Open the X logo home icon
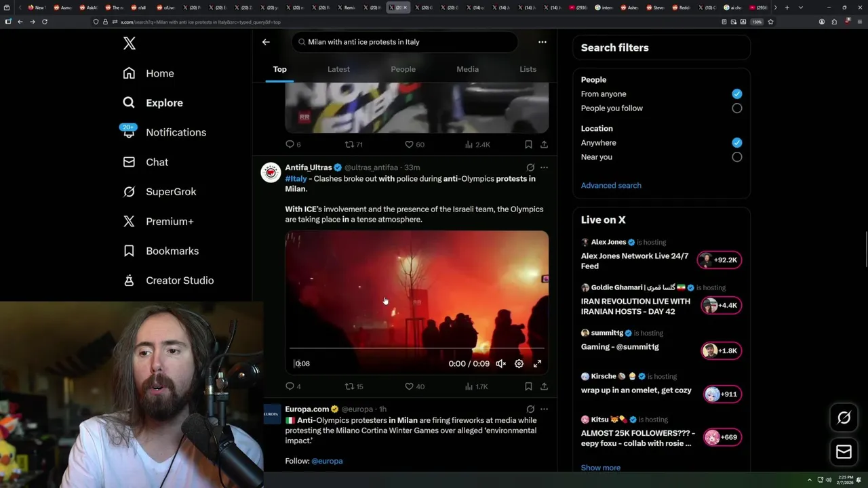The width and height of the screenshot is (868, 488). tap(130, 43)
